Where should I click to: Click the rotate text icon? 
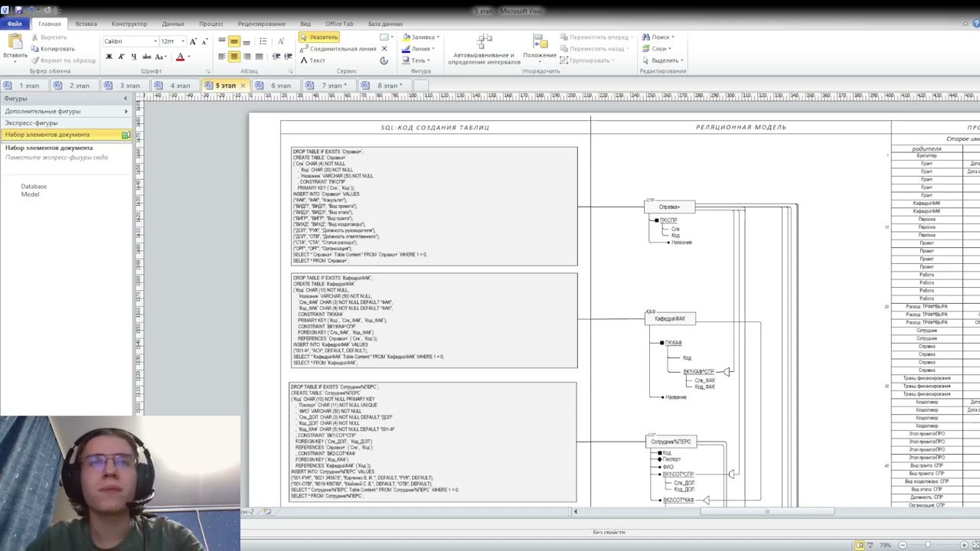click(x=281, y=41)
